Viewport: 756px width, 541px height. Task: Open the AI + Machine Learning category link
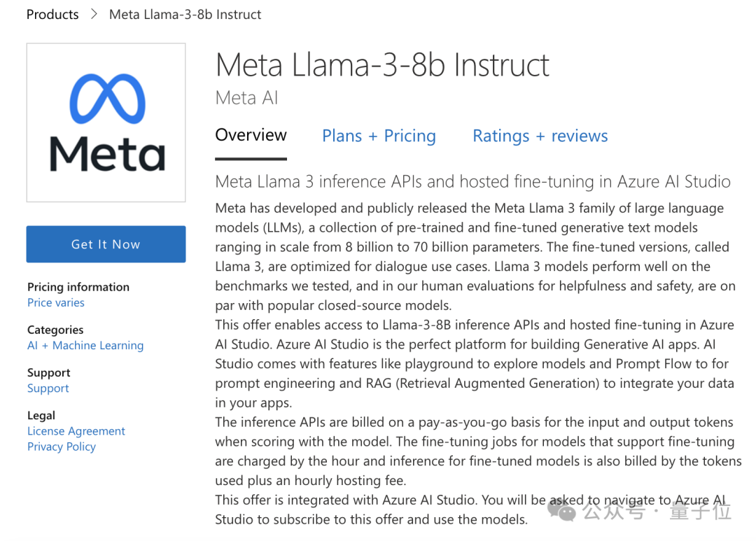click(x=85, y=345)
